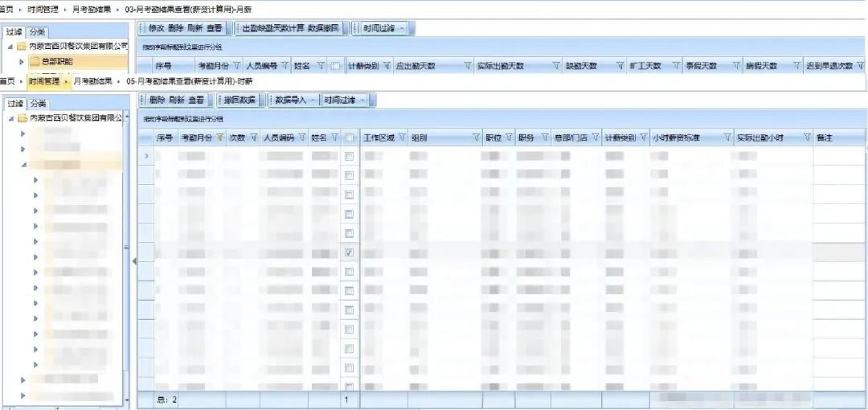
Task: Open the 病假天数 column filter funnel
Action: [796, 66]
